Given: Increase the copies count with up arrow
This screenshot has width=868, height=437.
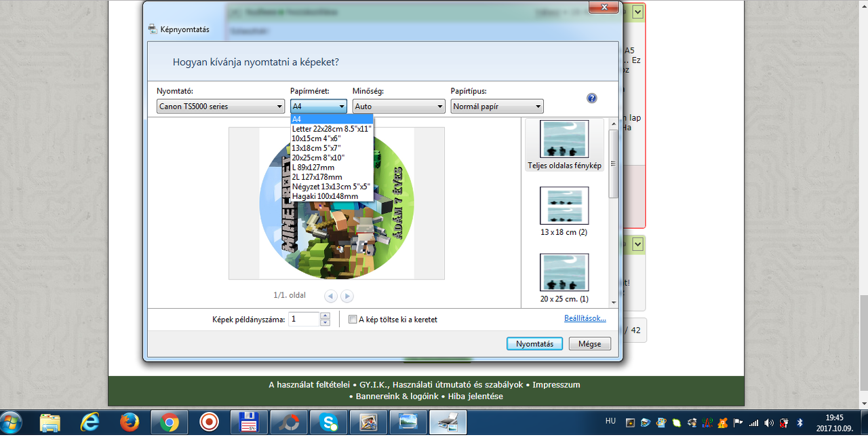Looking at the screenshot, I should click(x=325, y=316).
